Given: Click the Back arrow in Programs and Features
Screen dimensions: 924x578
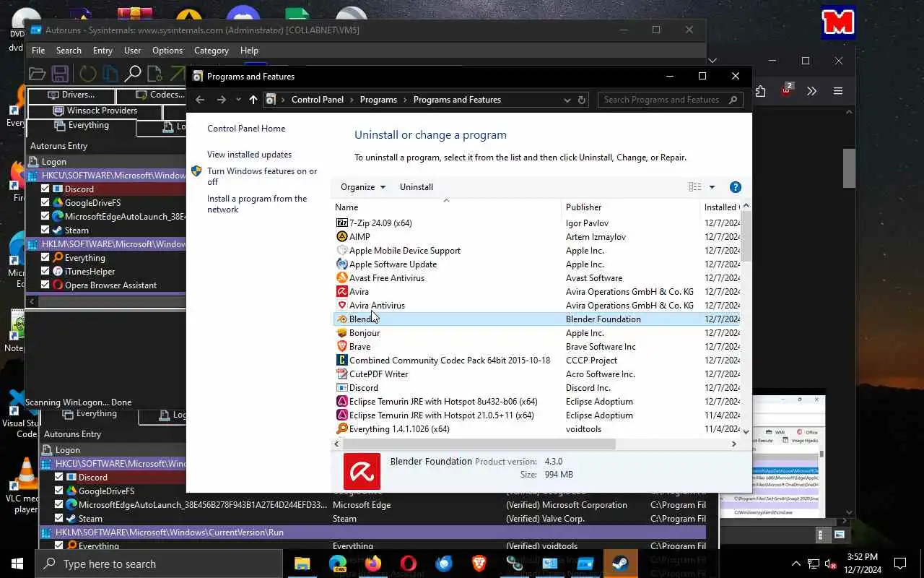Looking at the screenshot, I should [200, 100].
